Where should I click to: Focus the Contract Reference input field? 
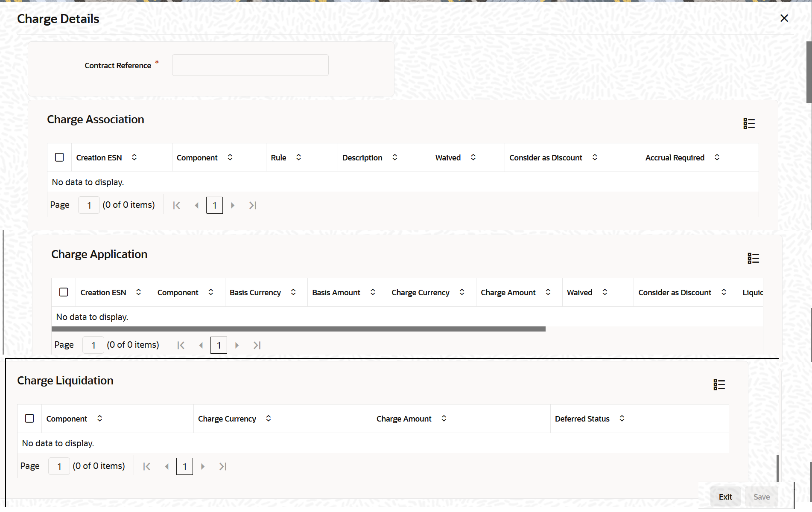250,65
